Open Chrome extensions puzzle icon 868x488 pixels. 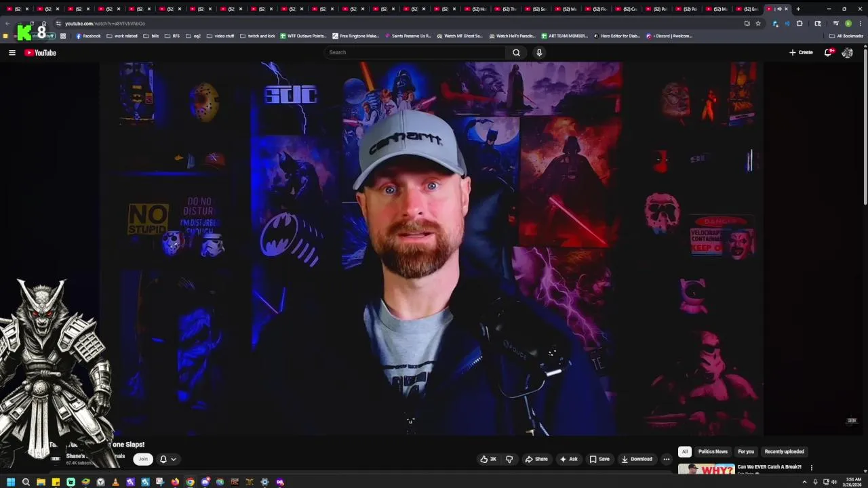coord(800,23)
